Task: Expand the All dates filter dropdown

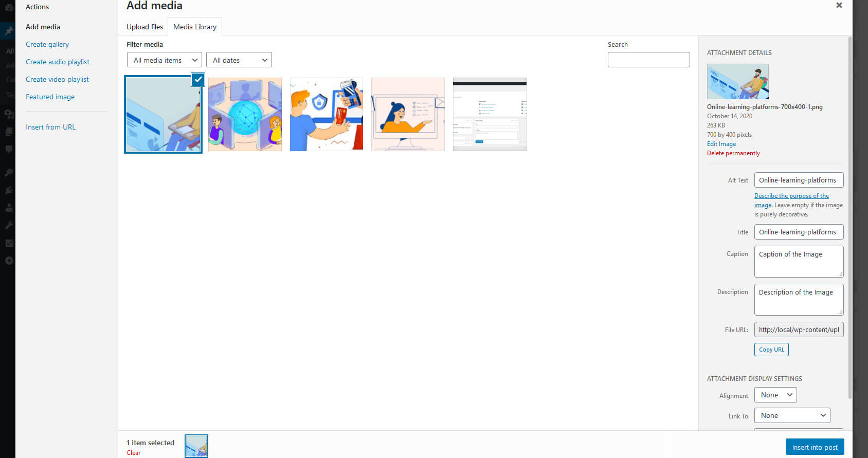Action: tap(239, 60)
